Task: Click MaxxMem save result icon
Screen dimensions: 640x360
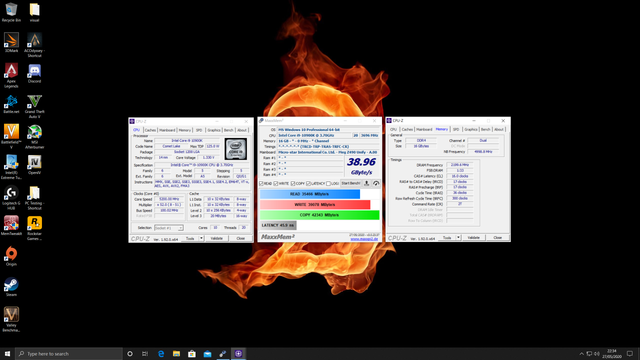Action: point(367,183)
